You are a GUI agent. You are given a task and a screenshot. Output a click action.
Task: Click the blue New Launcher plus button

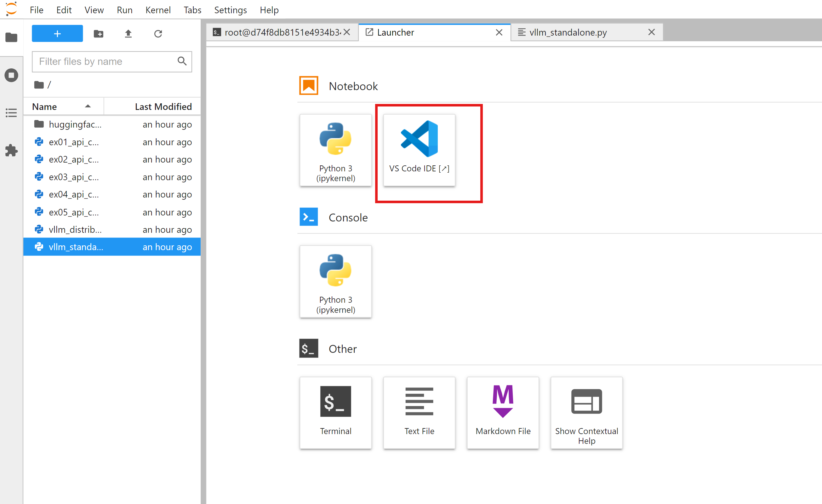[57, 33]
